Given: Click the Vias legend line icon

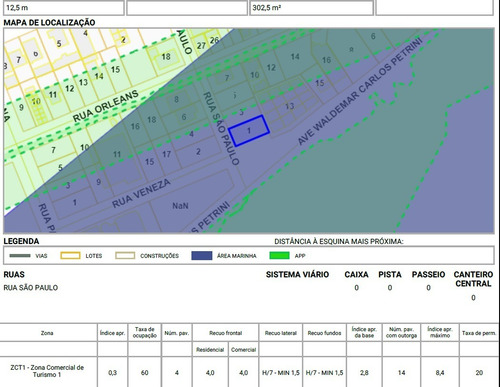Looking at the screenshot, I should pos(20,256).
